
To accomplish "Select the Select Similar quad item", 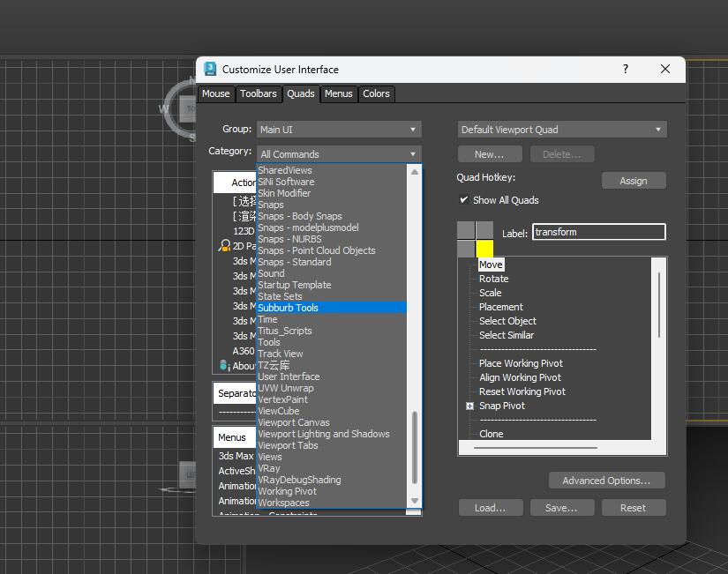I will [507, 335].
